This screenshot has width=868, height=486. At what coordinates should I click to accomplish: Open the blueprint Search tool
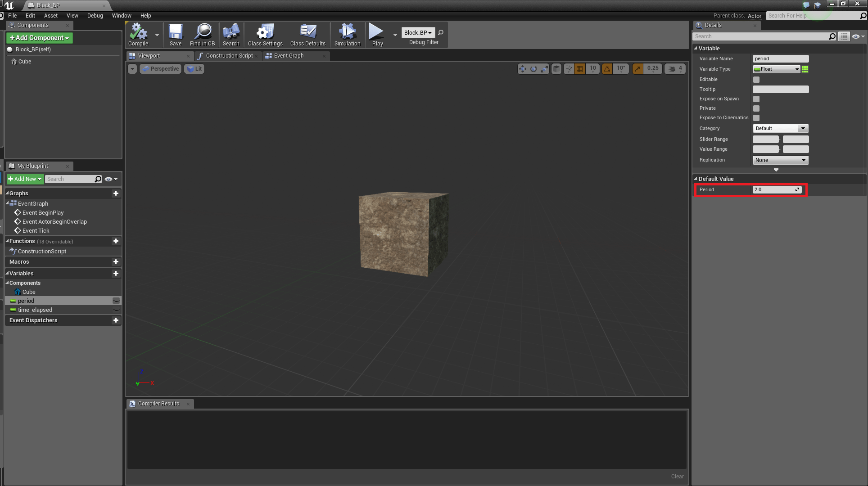pos(231,35)
